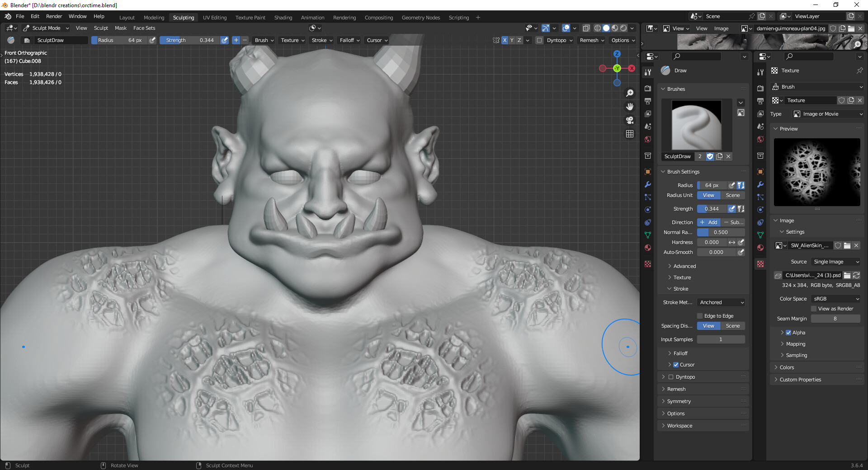868x470 pixels.
Task: Open the World Properties globe icon
Action: pos(648,139)
